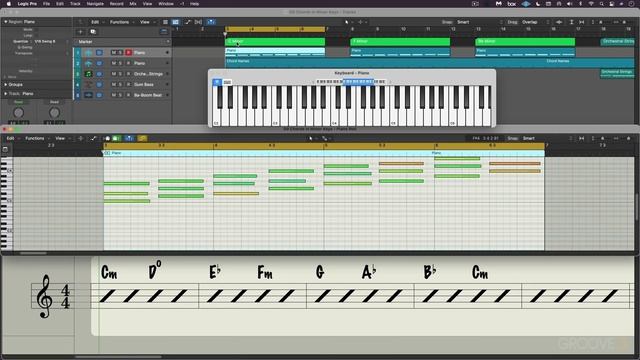Select the grid view icon in tracks toolbar
Image resolution: width=640 pixels, height=360 pixels.
pos(176,22)
